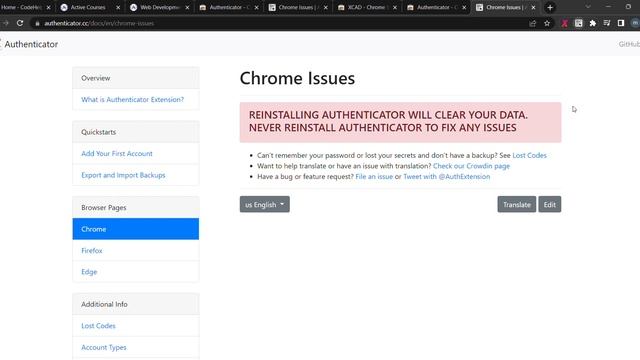Open the Extensions puzzle menu
This screenshot has height=360, width=640.
593,23
